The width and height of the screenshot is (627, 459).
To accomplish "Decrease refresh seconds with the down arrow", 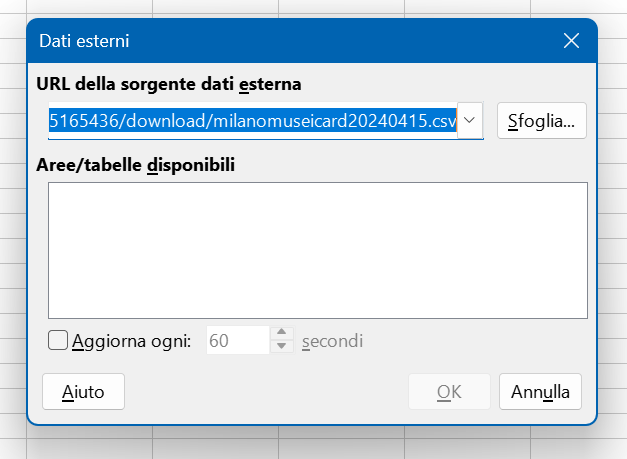I will (283, 347).
